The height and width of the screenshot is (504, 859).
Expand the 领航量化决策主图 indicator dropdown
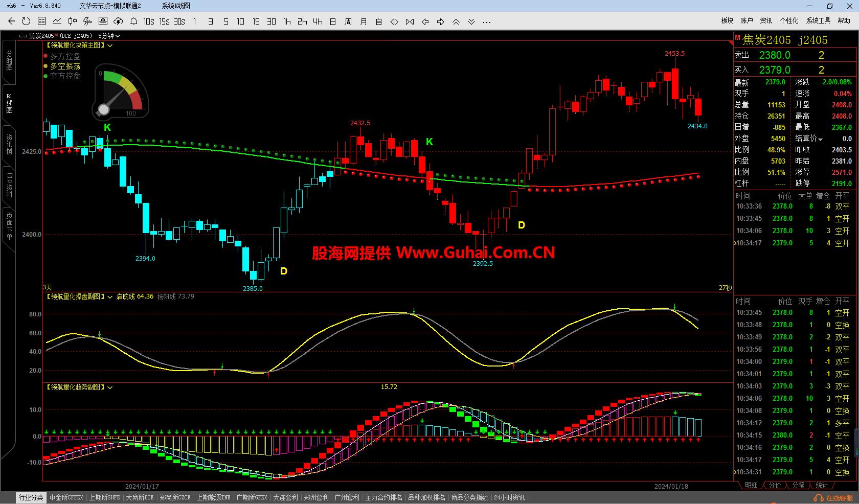pyautogui.click(x=109, y=45)
